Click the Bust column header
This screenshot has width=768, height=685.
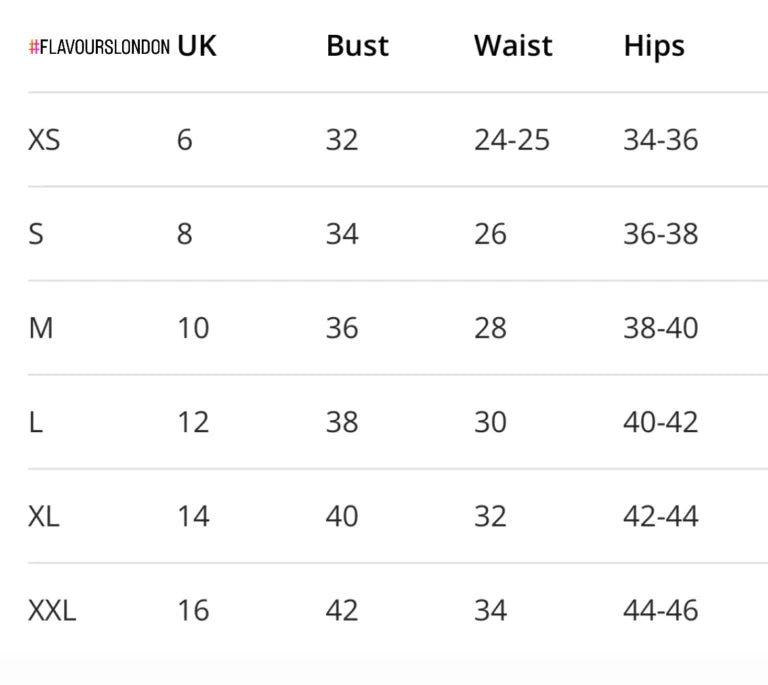358,46
